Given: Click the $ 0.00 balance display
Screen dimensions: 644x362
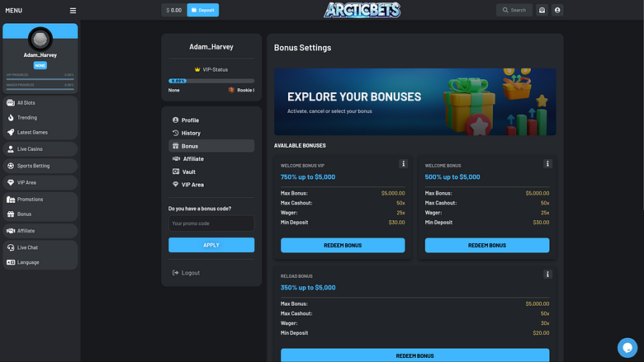Looking at the screenshot, I should (174, 10).
